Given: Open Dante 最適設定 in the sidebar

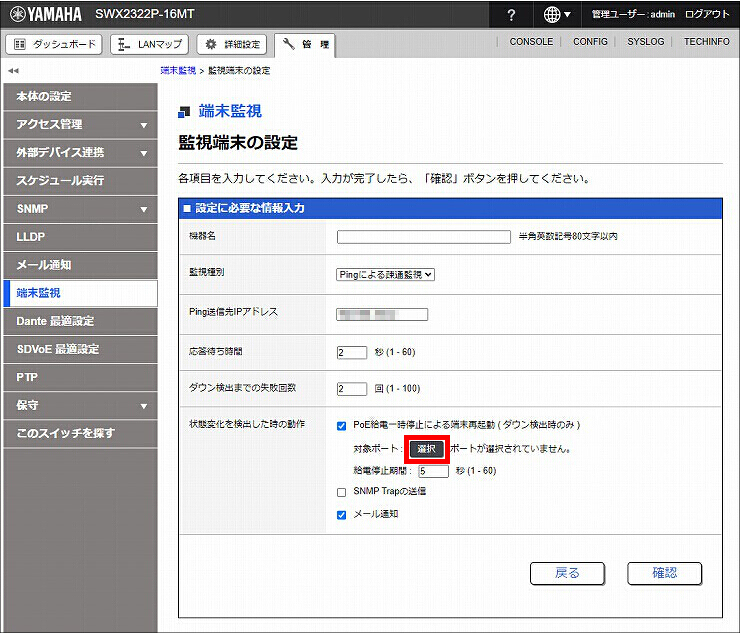Looking at the screenshot, I should pos(80,321).
